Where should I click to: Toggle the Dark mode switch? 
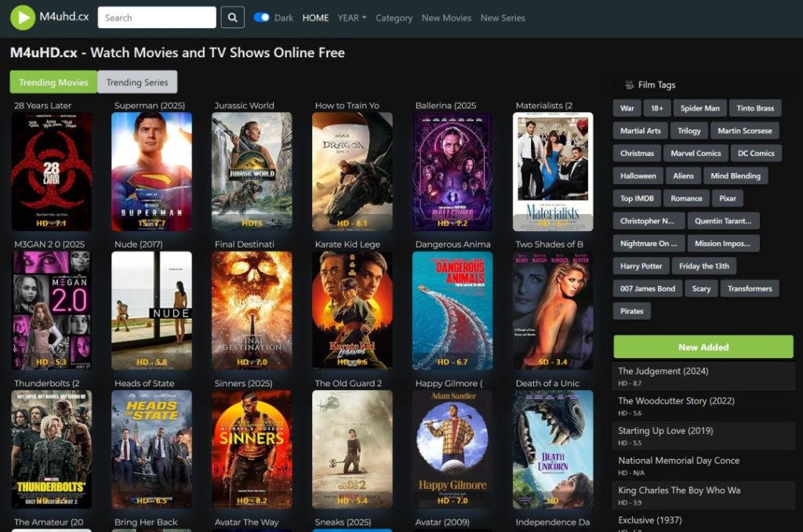(262, 17)
